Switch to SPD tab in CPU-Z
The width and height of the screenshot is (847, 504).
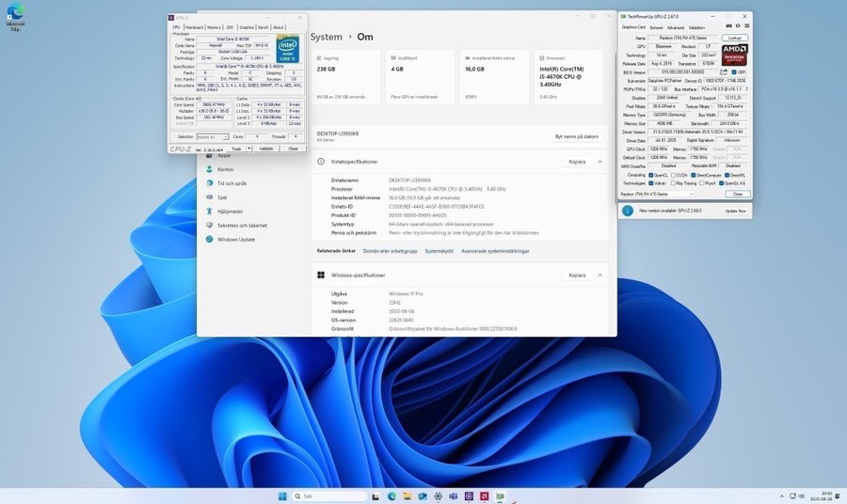pos(231,27)
